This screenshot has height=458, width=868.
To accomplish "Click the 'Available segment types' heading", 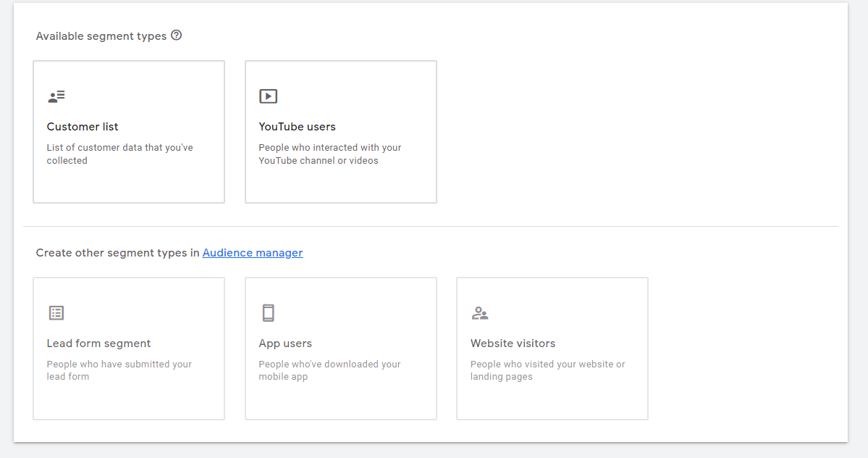I will coord(101,36).
